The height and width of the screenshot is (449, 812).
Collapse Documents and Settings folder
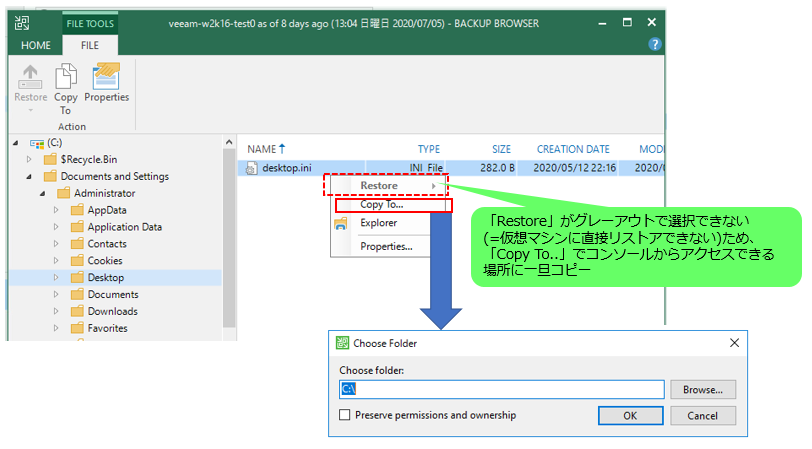pos(29,177)
